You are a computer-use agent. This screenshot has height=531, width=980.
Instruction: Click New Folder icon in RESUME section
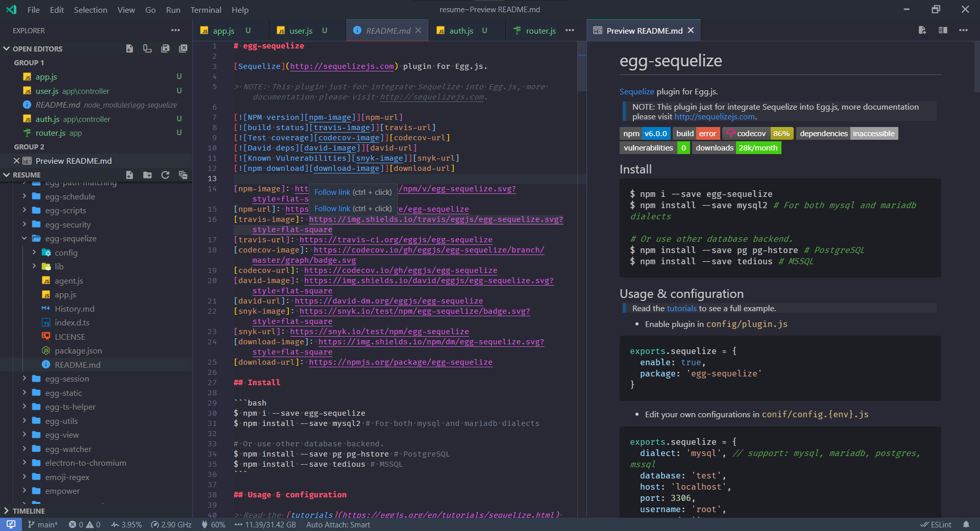pos(148,175)
